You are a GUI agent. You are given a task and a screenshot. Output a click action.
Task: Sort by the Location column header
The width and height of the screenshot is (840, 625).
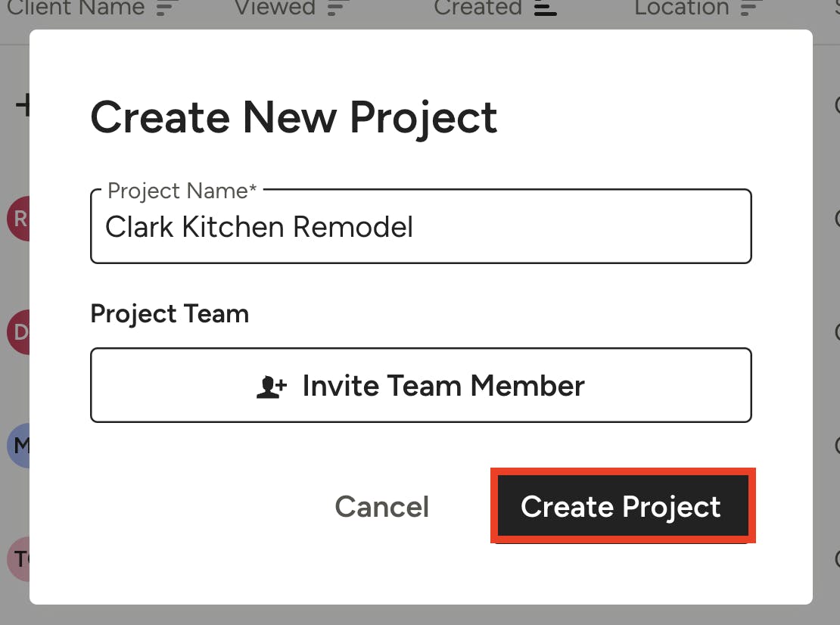point(681,8)
